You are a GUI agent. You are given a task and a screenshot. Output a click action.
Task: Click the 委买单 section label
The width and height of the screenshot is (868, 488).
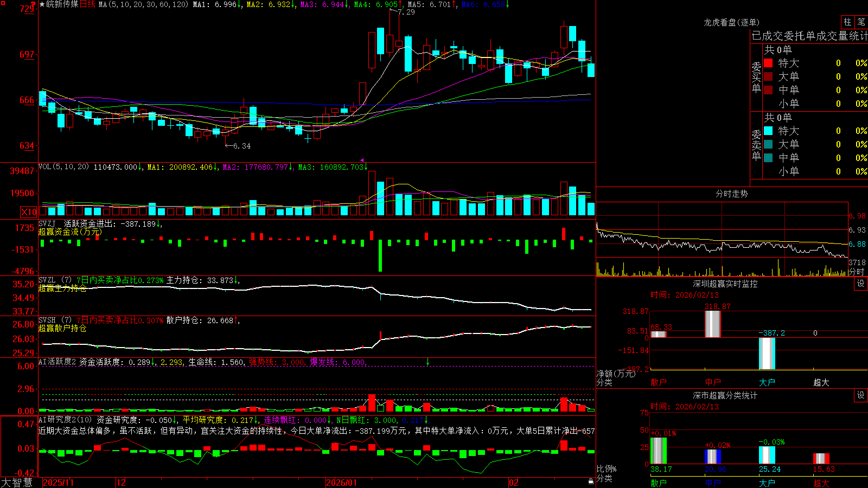coord(756,78)
